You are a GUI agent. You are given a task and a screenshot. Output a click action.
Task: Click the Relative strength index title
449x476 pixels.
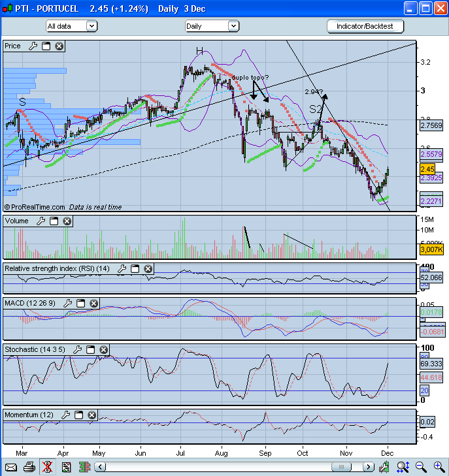[57, 268]
